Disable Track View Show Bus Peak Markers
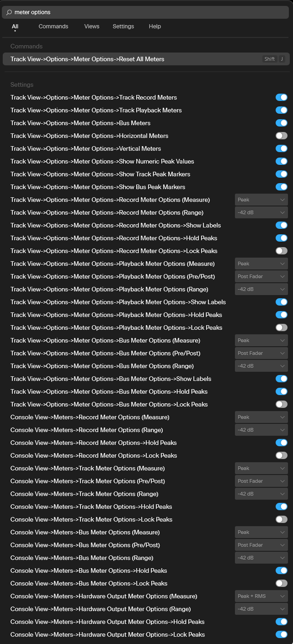 (x=281, y=187)
